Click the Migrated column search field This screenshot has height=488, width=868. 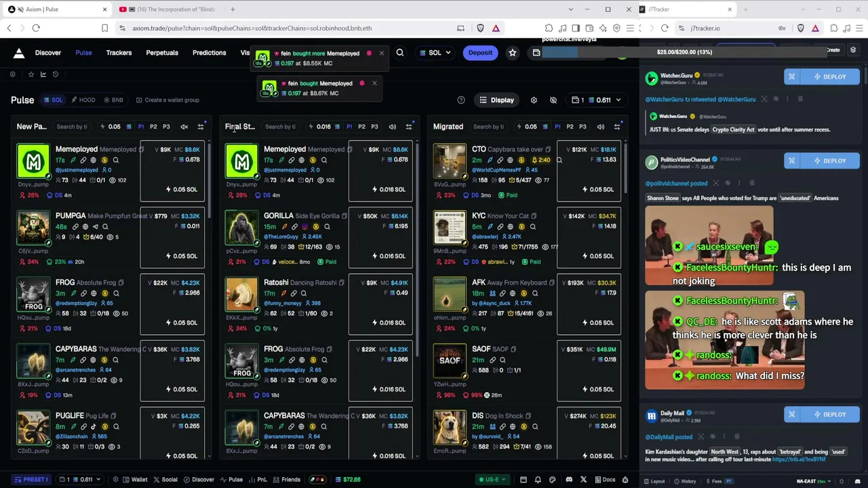pyautogui.click(x=489, y=127)
